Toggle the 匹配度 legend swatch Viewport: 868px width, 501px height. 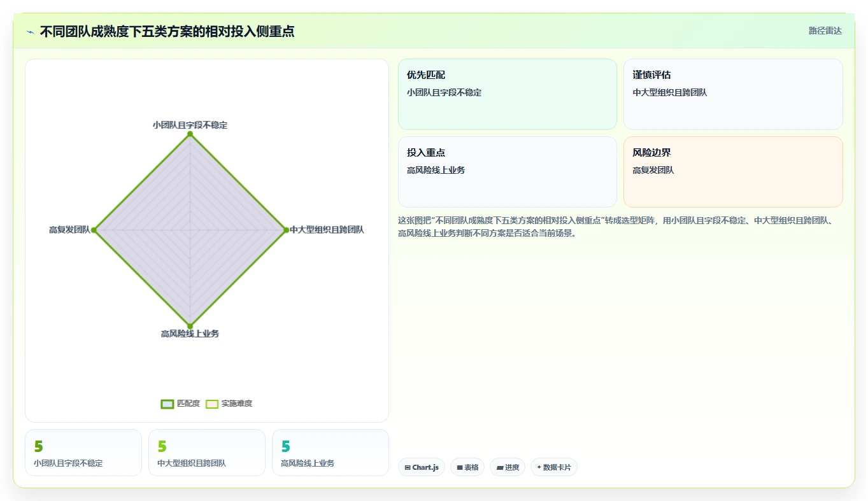click(x=167, y=404)
